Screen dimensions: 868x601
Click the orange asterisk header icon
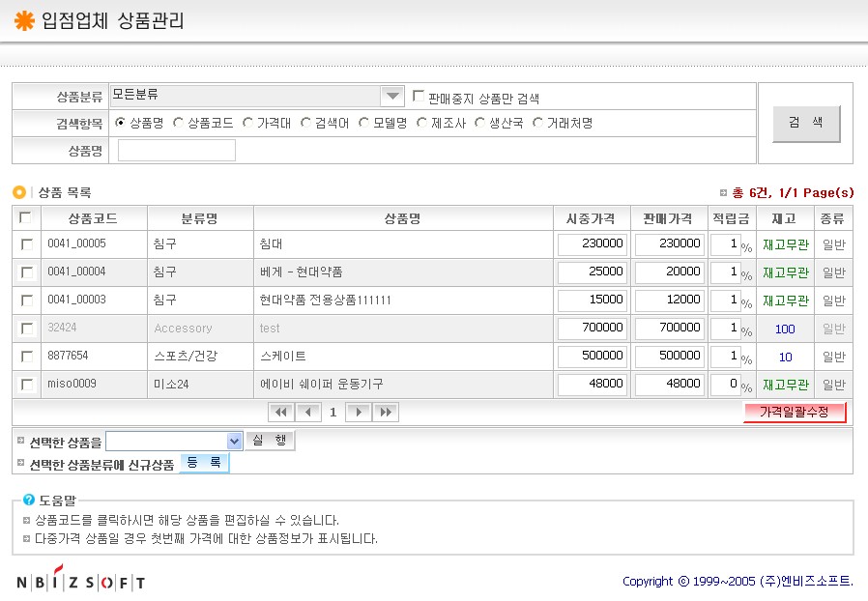click(24, 21)
